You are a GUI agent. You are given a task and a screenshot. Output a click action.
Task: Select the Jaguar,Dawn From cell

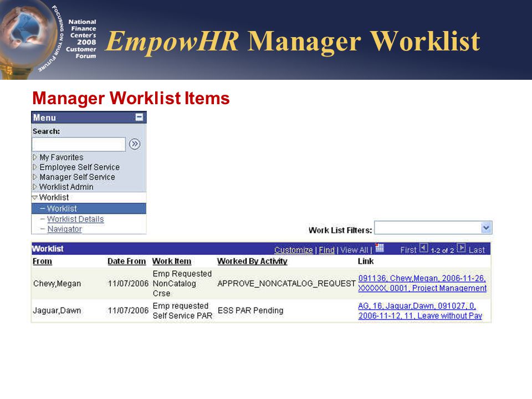[57, 311]
